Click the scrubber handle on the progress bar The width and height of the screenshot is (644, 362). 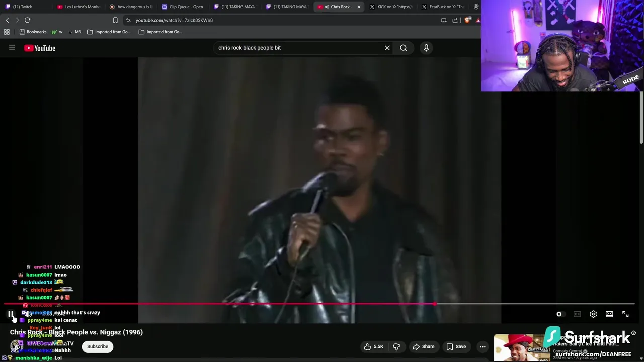(435, 304)
